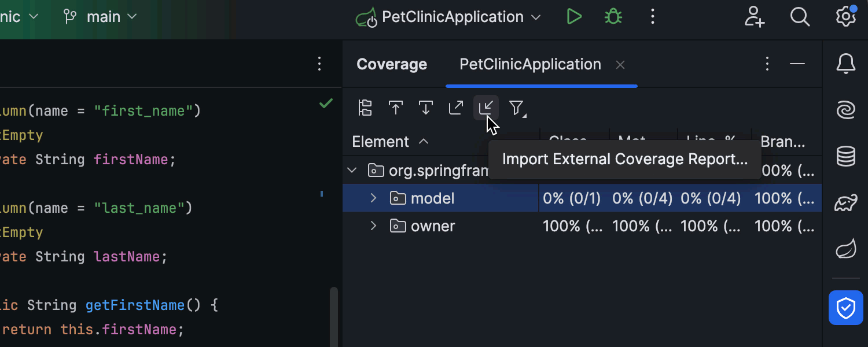
Task: Expand the owner package node
Action: tap(374, 226)
